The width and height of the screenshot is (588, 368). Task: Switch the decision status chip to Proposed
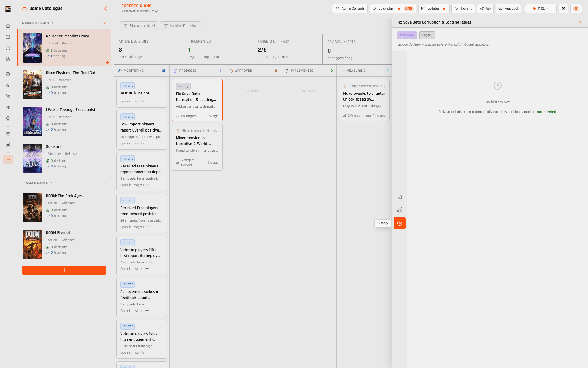coord(407,35)
